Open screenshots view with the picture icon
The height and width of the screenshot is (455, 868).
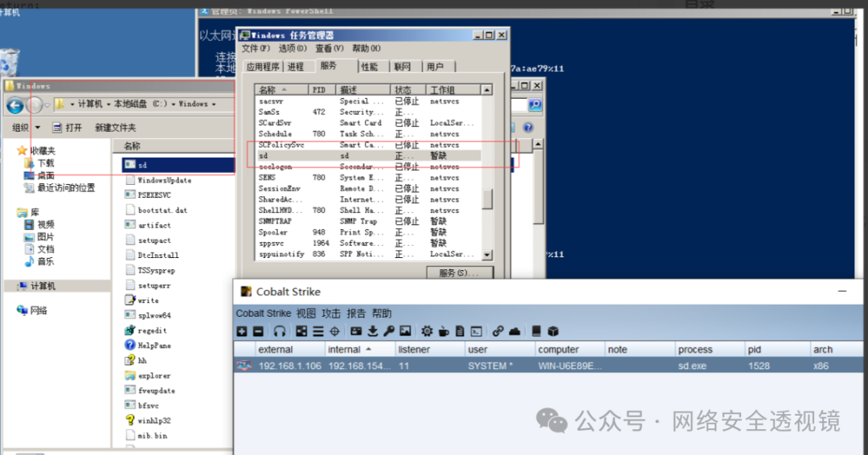click(x=405, y=331)
